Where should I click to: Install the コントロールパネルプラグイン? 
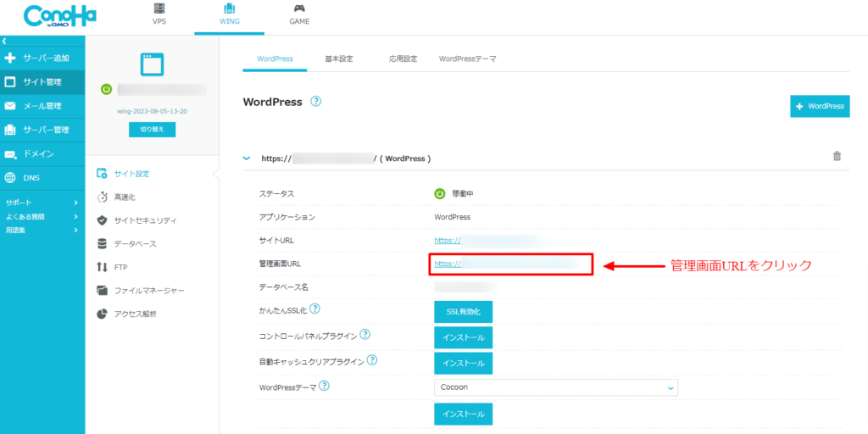[464, 337]
